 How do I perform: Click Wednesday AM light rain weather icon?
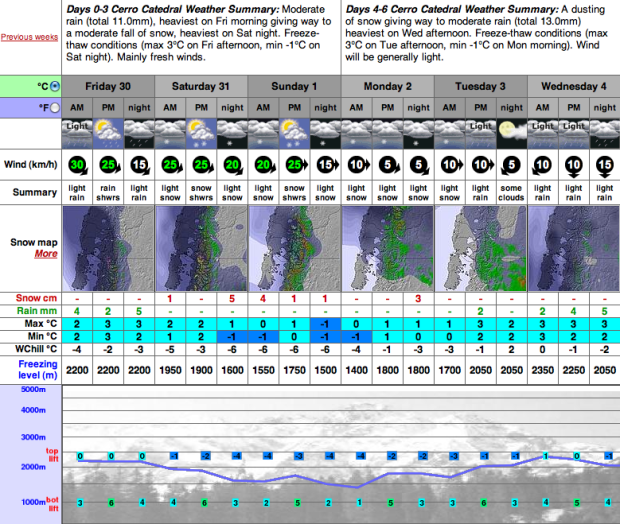(x=542, y=134)
